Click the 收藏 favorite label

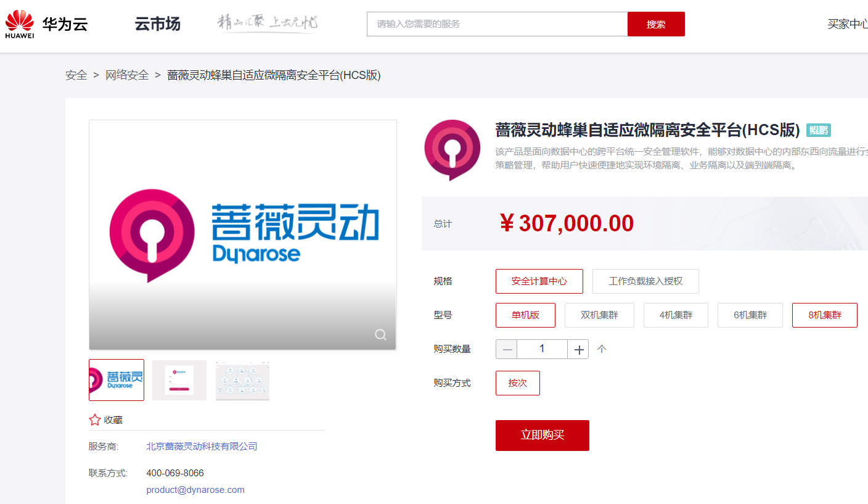pyautogui.click(x=113, y=420)
